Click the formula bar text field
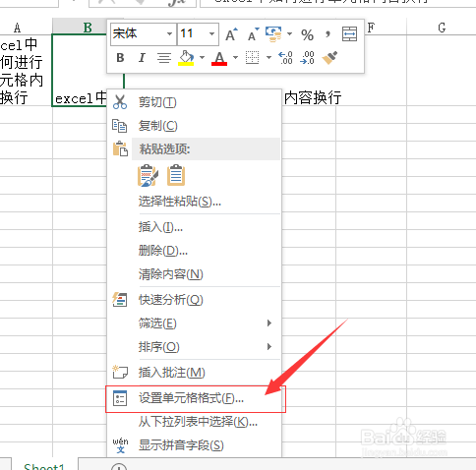 337,3
